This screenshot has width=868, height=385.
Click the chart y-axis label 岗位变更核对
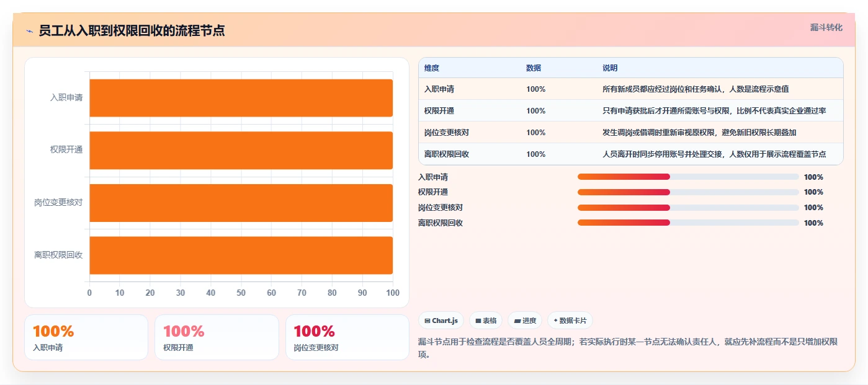pyautogui.click(x=58, y=203)
